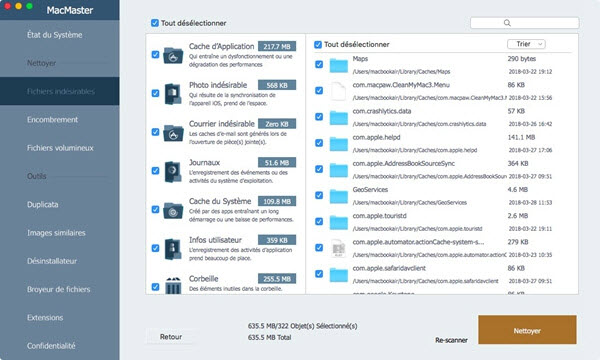600x360 pixels.
Task: Uncheck the com.apple.helpd item checkbox
Action: click(319, 143)
